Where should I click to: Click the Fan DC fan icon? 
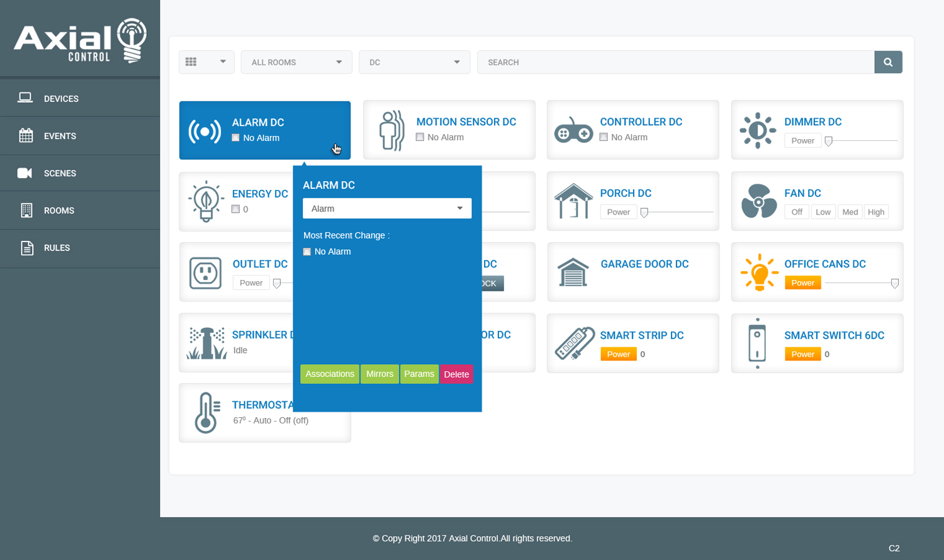(x=758, y=201)
